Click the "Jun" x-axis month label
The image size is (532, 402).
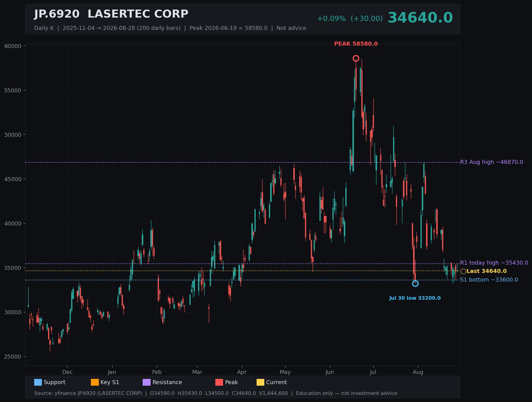point(330,372)
